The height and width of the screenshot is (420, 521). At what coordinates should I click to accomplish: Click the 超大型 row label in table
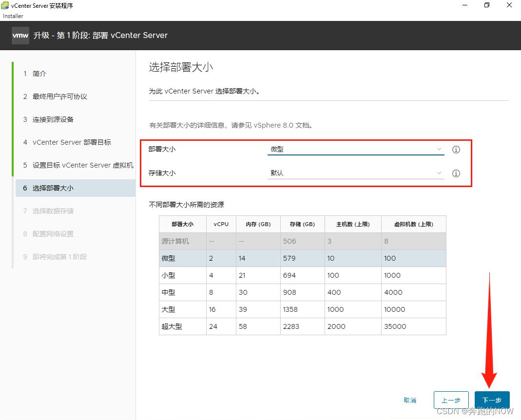pyautogui.click(x=172, y=326)
